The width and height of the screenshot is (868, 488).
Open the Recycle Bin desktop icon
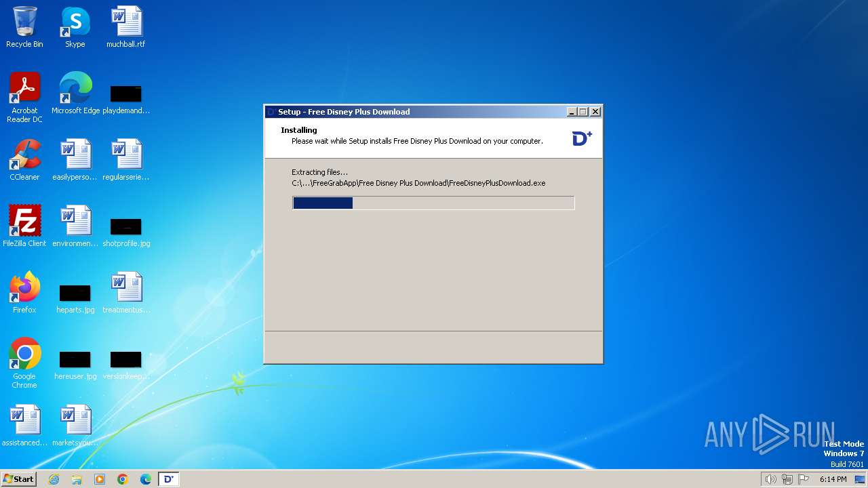tap(24, 27)
